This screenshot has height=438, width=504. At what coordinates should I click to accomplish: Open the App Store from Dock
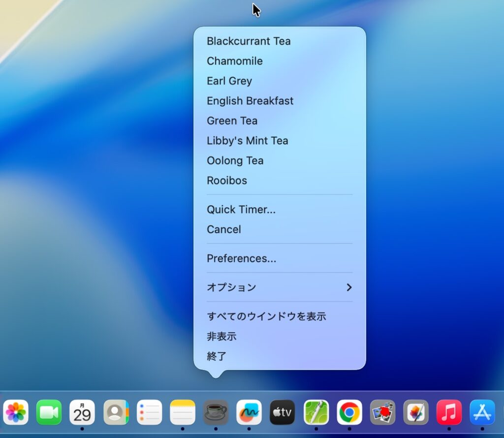click(482, 412)
